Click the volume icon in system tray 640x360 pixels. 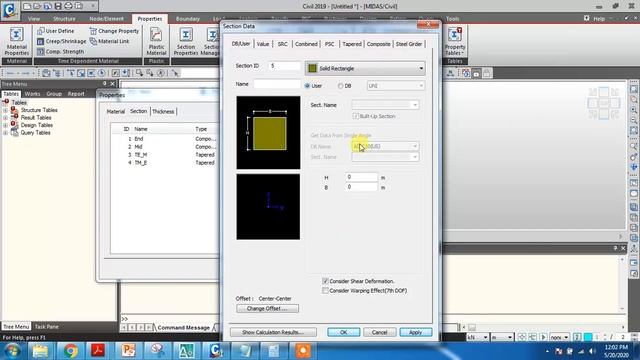[592, 351]
